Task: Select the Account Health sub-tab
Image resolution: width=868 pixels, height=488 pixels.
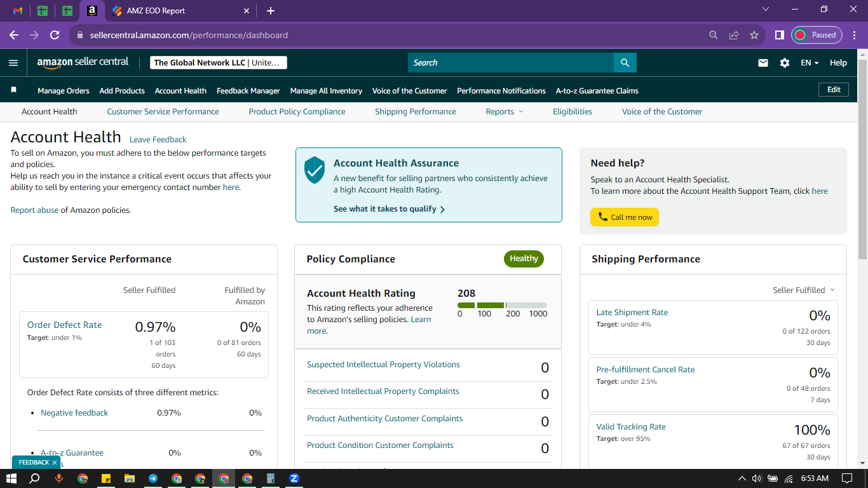Action: coord(50,111)
